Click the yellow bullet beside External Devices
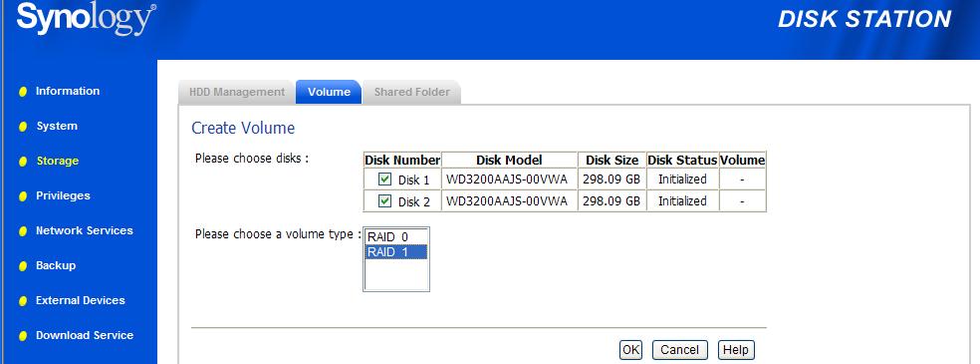980x364 pixels. [x=23, y=301]
